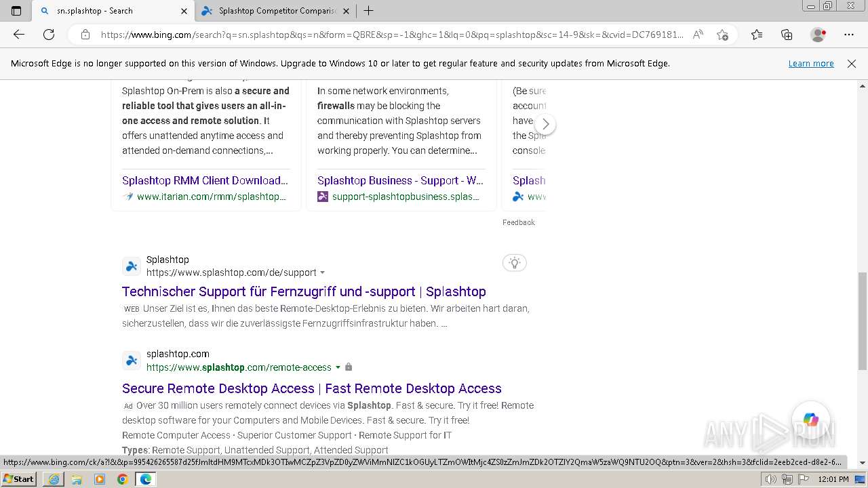The height and width of the screenshot is (488, 868).
Task: Switch to Splashtop Competitor Comparison tab
Action: (x=275, y=11)
